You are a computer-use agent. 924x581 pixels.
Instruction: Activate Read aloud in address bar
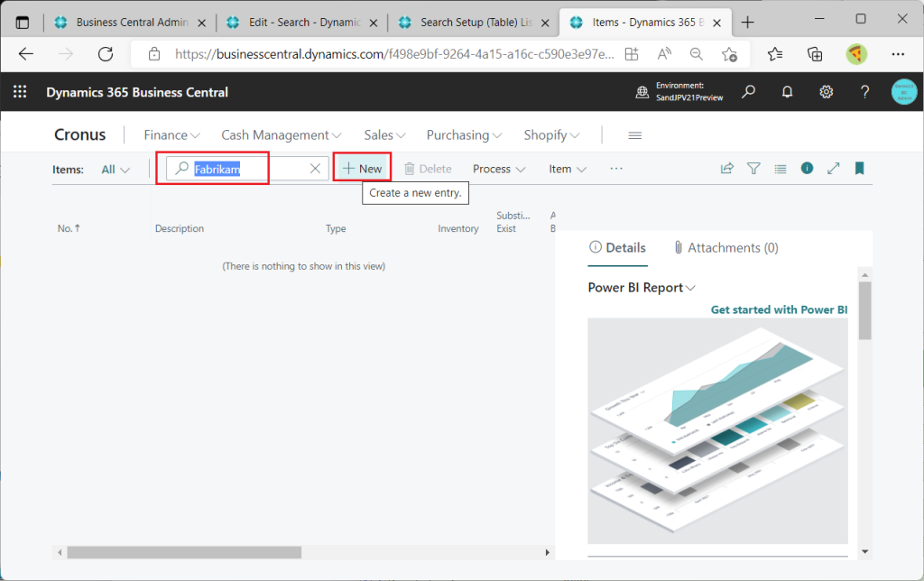(664, 54)
